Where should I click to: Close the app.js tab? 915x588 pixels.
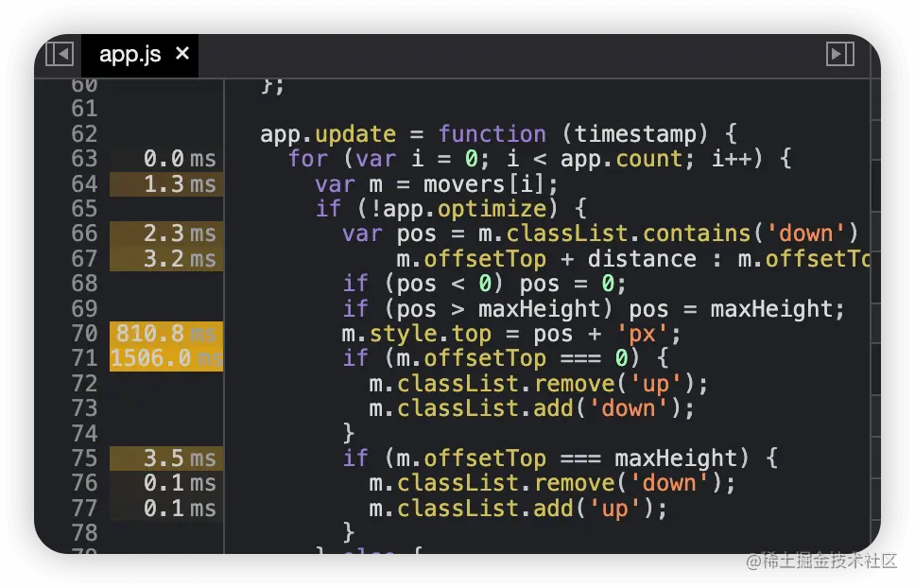(182, 54)
